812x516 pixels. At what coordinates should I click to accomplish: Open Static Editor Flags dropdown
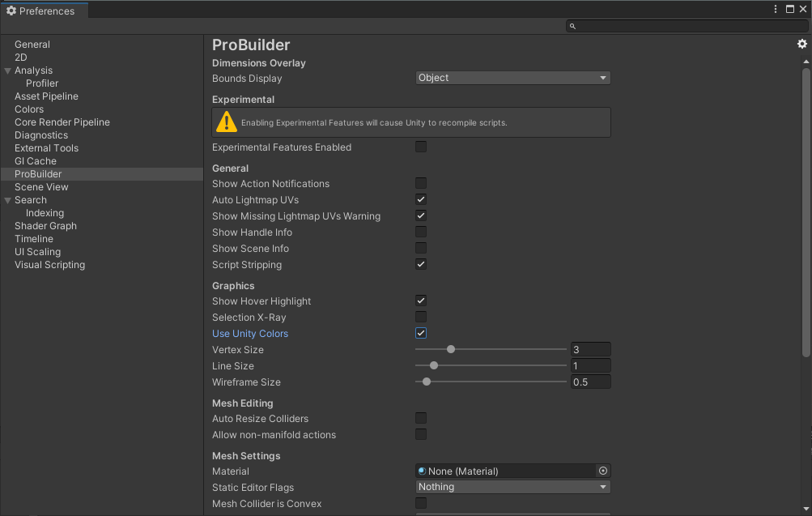tap(512, 487)
